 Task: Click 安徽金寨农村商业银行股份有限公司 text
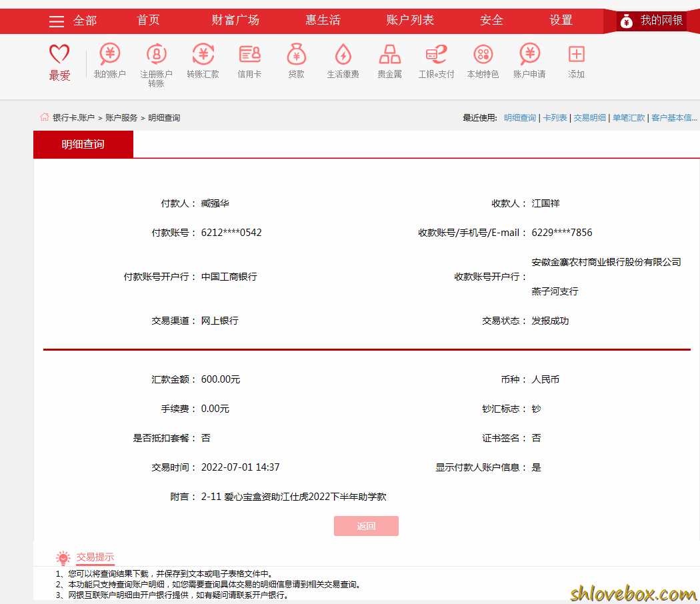606,262
